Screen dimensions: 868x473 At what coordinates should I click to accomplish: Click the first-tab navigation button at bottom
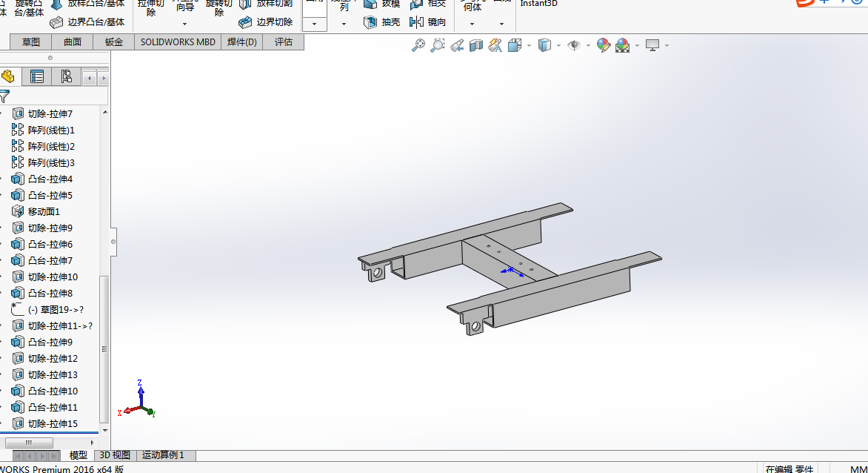pyautogui.click(x=18, y=456)
